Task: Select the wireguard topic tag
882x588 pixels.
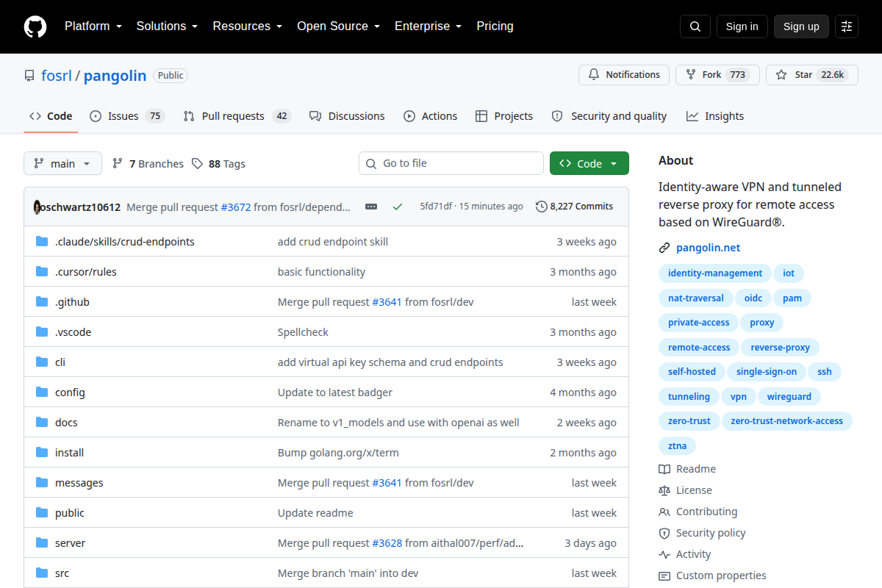Action: pos(789,397)
